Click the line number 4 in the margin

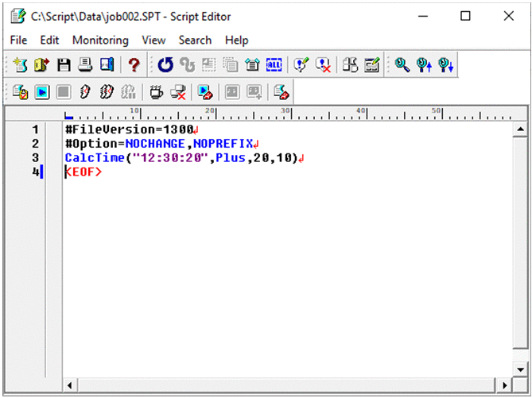pos(35,172)
